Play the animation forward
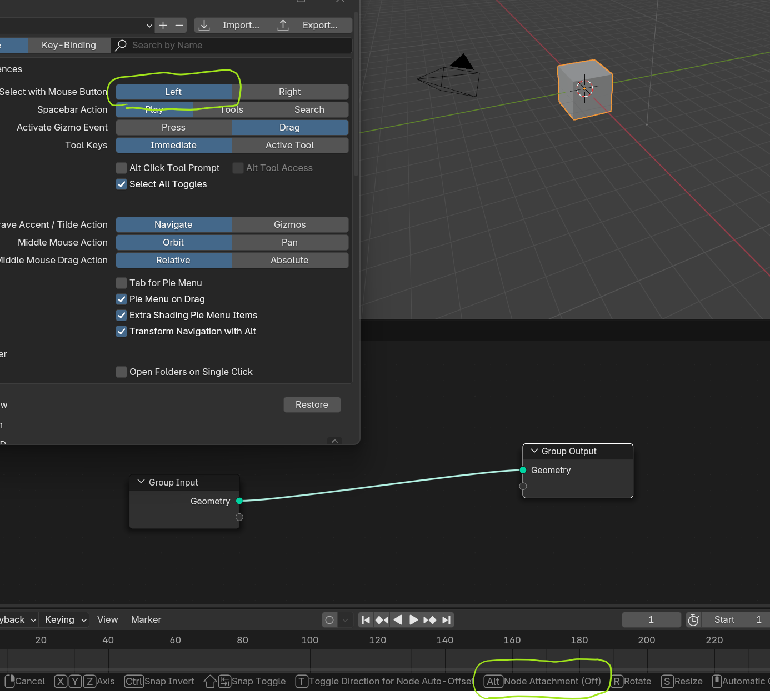The image size is (770, 700). point(413,620)
